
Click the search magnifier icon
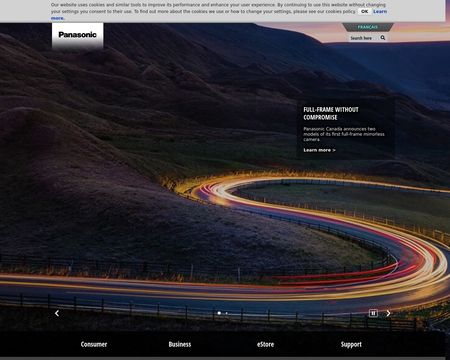coord(383,38)
